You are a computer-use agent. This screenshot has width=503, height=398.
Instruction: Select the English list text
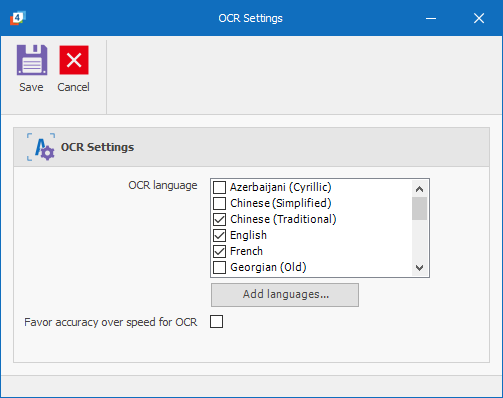[x=248, y=235]
